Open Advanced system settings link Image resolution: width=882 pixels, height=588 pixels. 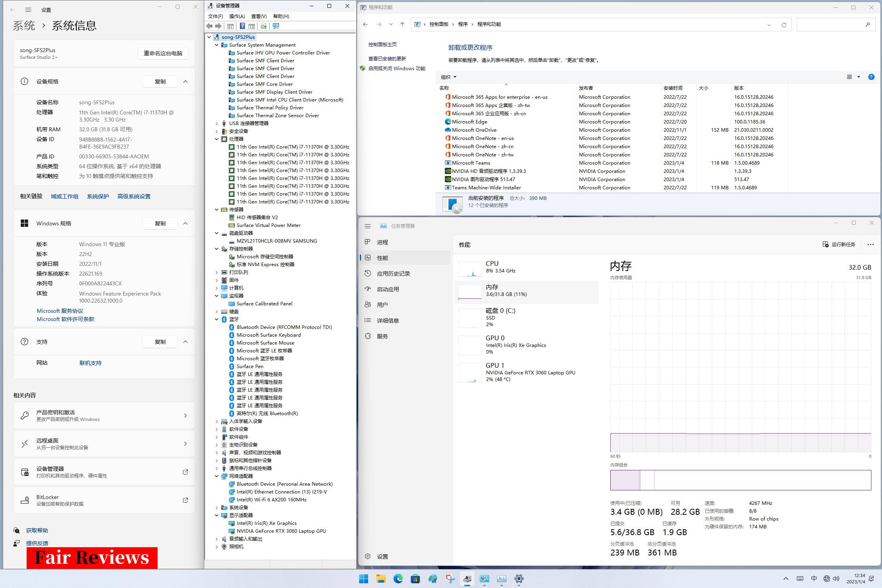(x=134, y=196)
